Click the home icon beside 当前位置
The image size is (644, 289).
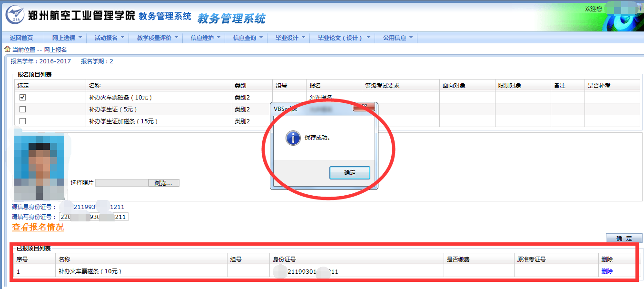[x=7, y=49]
